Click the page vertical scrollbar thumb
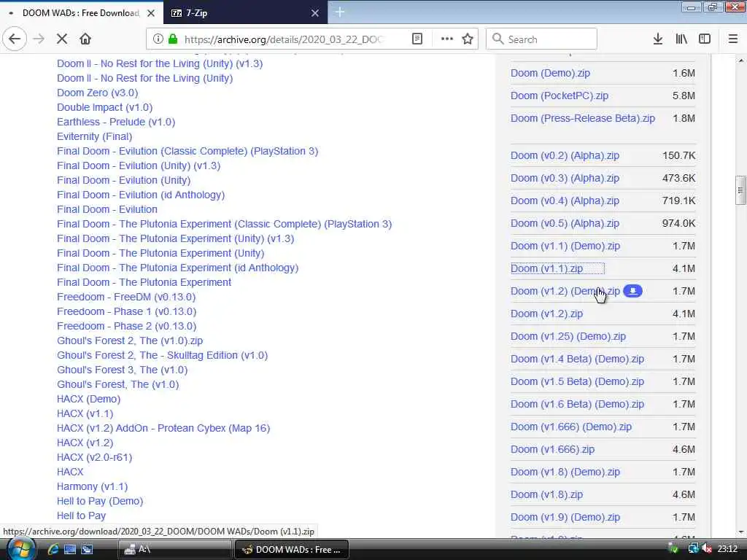 tap(740, 190)
